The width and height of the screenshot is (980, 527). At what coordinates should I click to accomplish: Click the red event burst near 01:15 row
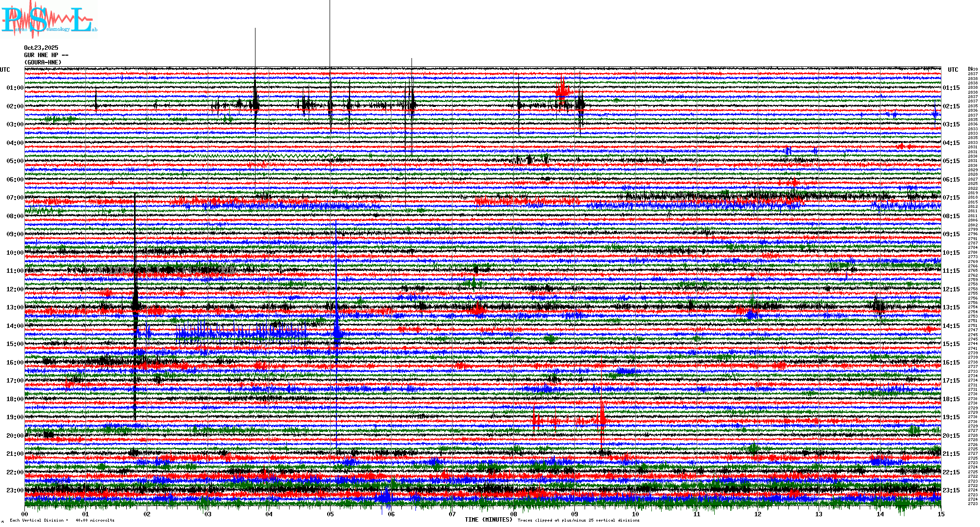(x=562, y=90)
